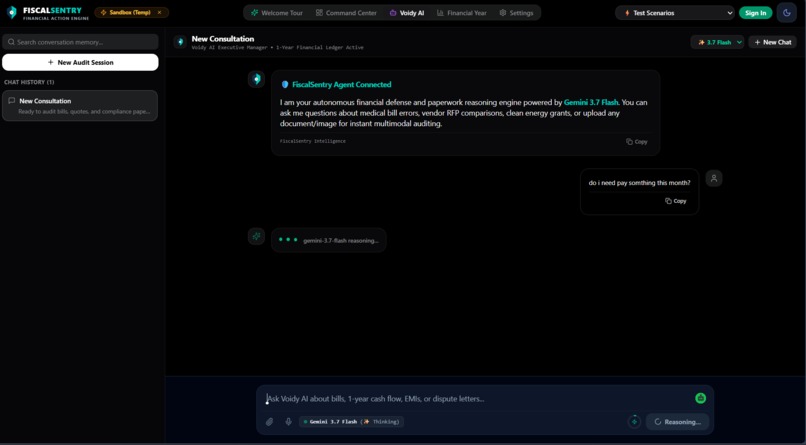Switch to the Command Center tab

pos(346,13)
